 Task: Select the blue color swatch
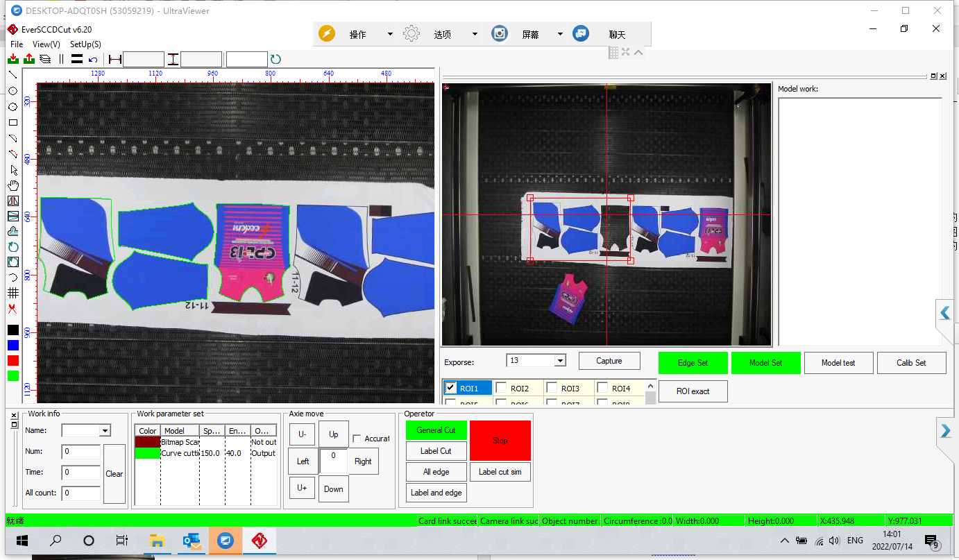click(13, 345)
